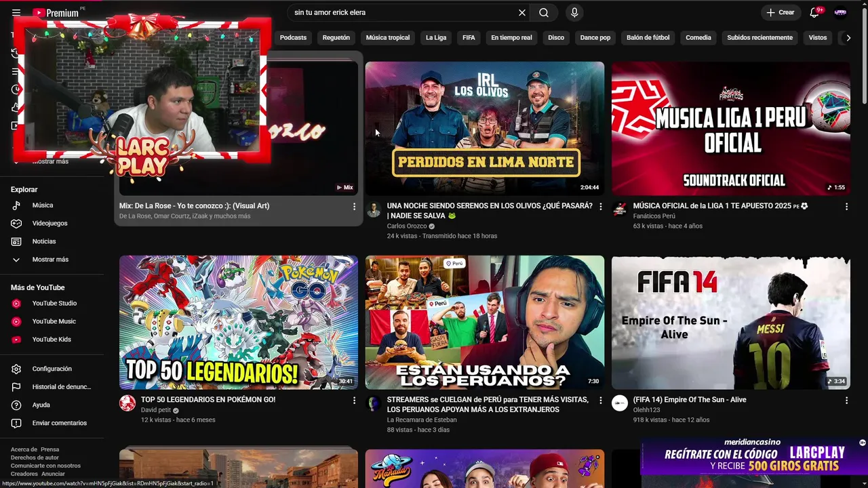The width and height of the screenshot is (868, 488).
Task: Filter by En tiempo real chip
Action: [511, 37]
